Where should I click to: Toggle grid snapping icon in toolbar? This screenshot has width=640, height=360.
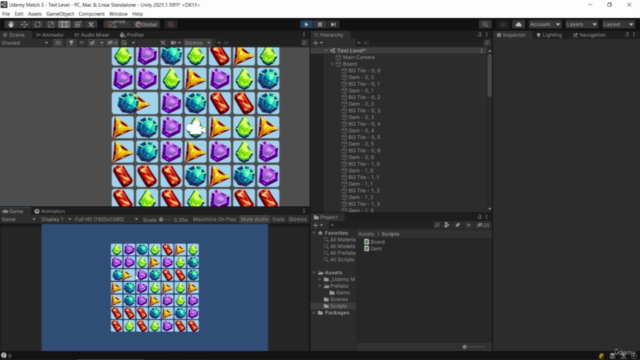pos(171,24)
